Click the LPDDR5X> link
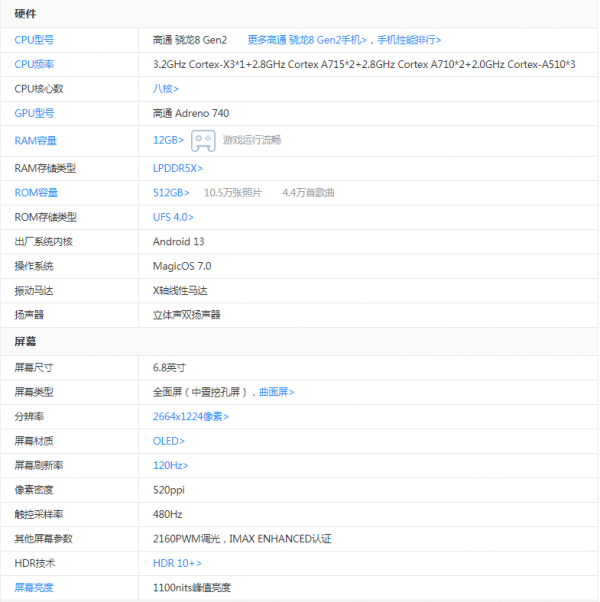 point(178,168)
